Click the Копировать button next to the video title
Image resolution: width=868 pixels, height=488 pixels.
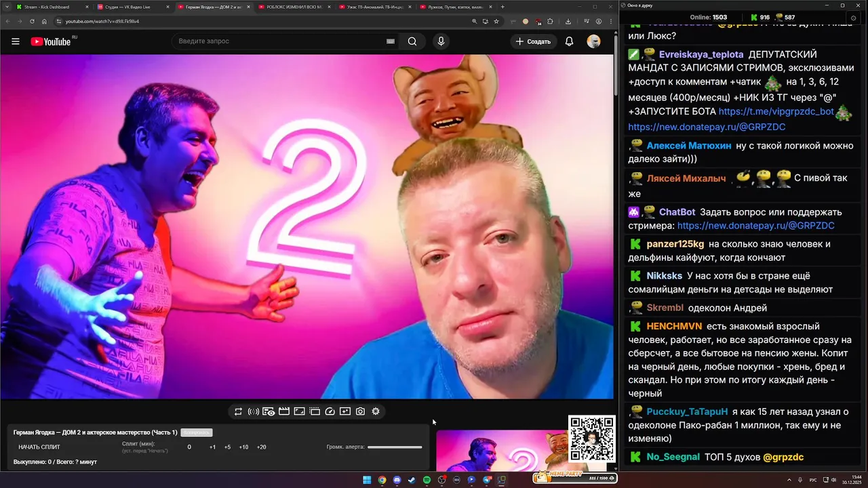point(197,432)
